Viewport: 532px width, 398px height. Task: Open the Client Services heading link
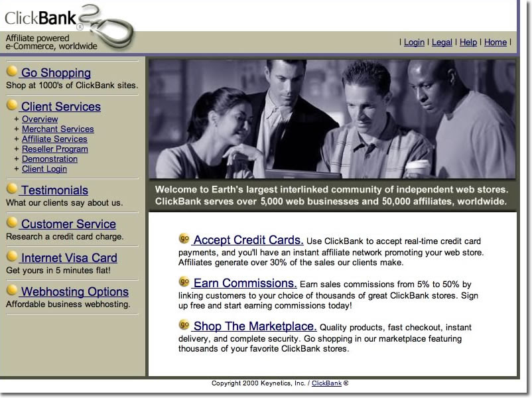(61, 107)
